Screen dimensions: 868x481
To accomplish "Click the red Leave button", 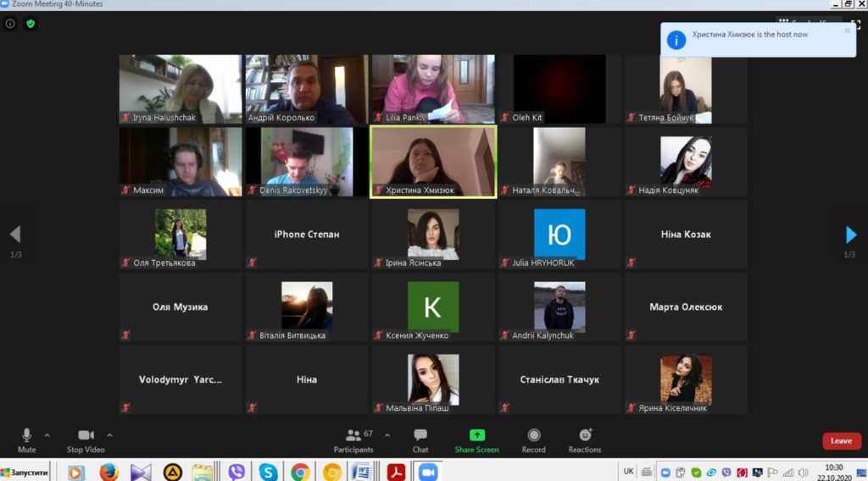I will coord(841,440).
